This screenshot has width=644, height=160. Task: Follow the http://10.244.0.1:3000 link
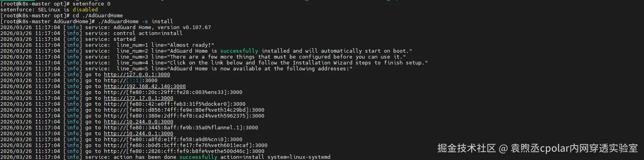pyautogui.click(x=139, y=134)
